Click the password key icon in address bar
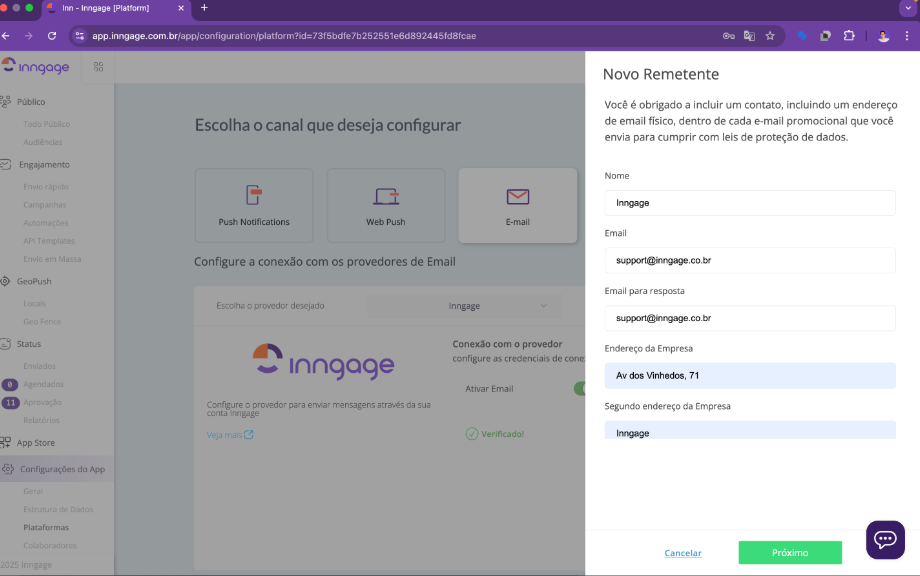The height and width of the screenshot is (576, 920). [729, 36]
